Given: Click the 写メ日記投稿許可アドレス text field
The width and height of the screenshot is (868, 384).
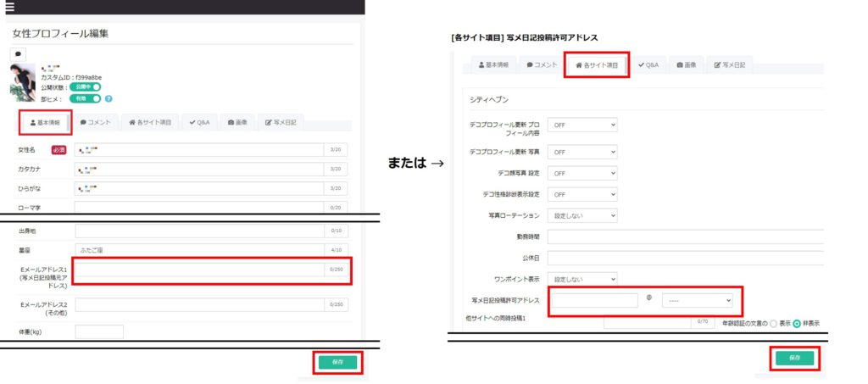Looking at the screenshot, I should tap(595, 300).
